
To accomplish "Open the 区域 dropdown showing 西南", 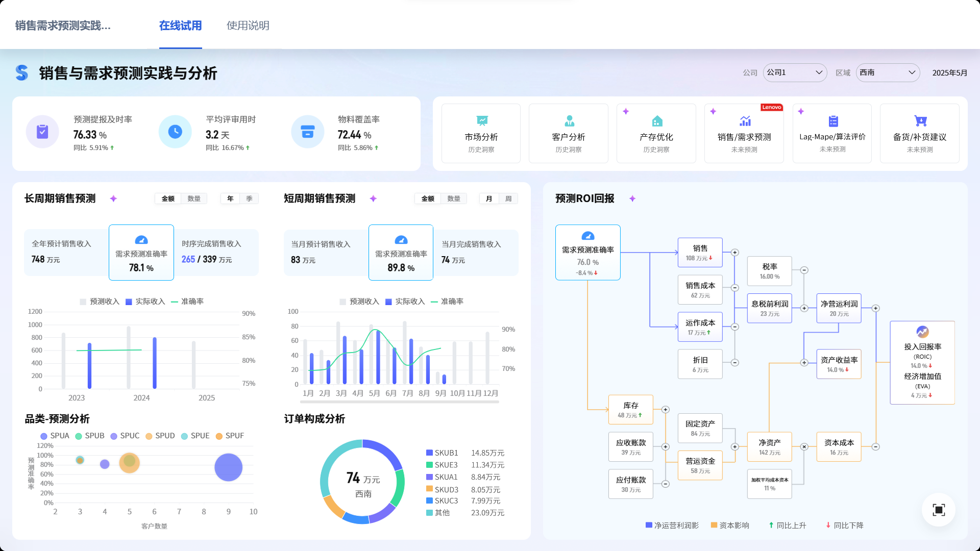I will [x=888, y=72].
